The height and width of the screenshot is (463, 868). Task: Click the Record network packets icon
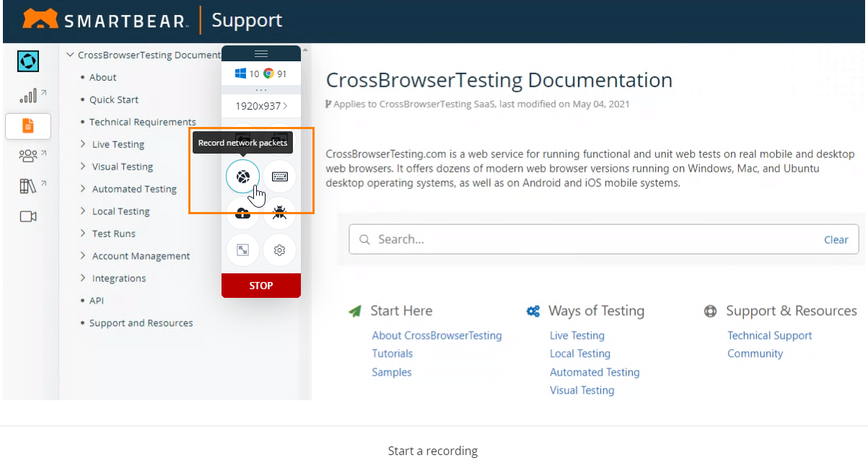point(242,177)
